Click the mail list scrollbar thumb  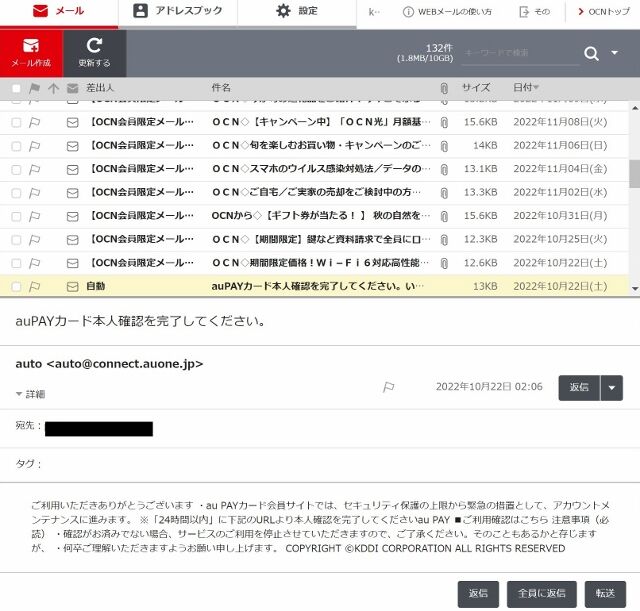pos(634,173)
